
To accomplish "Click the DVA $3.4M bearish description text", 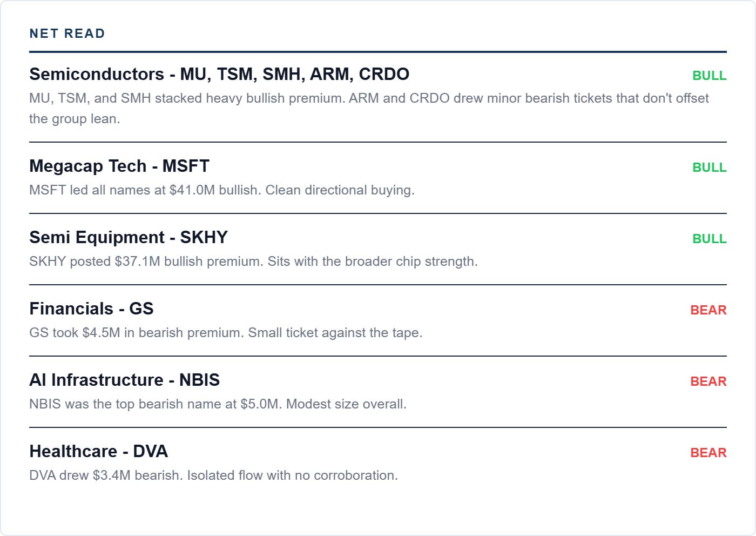I will pyautogui.click(x=213, y=475).
